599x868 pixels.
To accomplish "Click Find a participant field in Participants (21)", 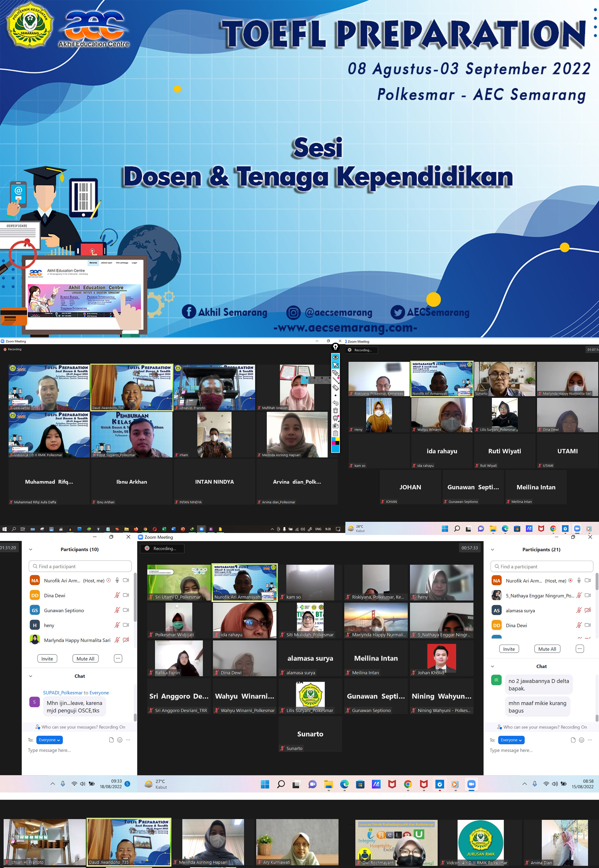I will point(541,566).
